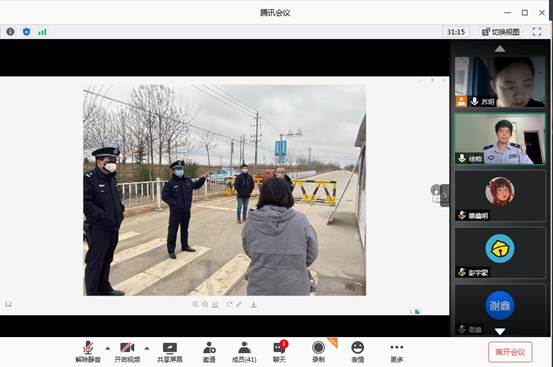Open the meeting info icon

(x=10, y=32)
